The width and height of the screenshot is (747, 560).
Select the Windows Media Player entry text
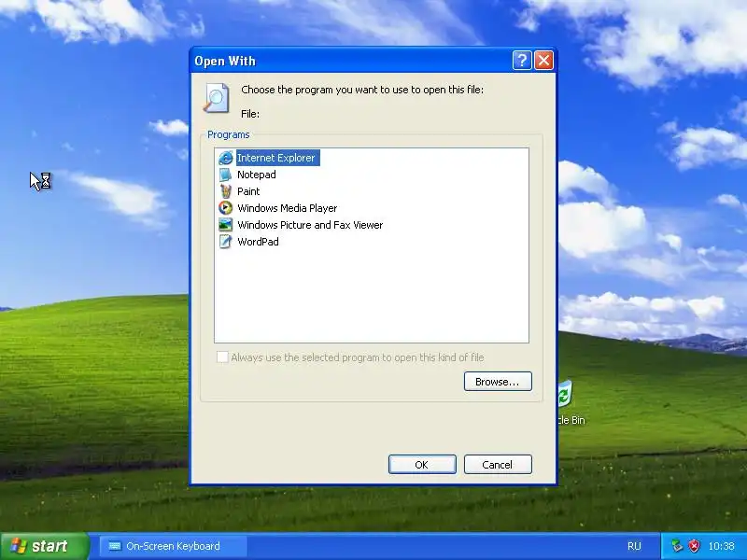point(288,208)
